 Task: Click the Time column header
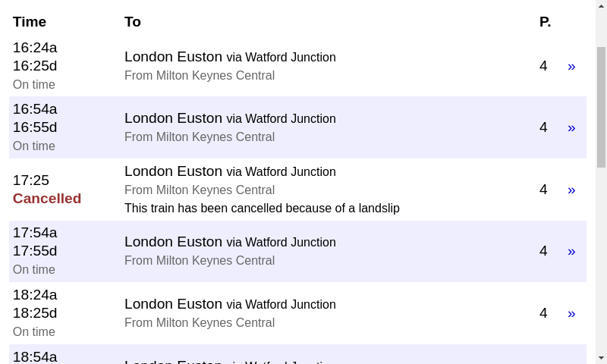(x=30, y=22)
